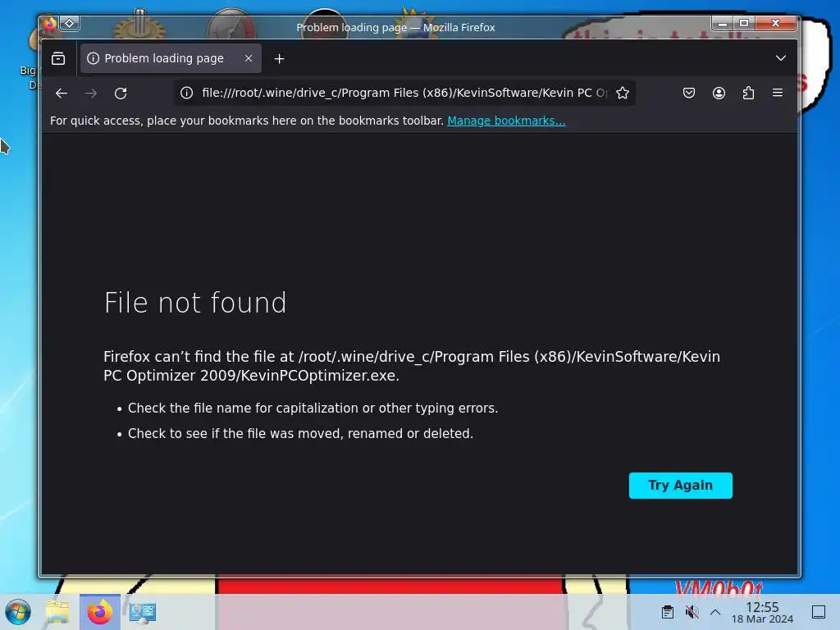Click the error message file path text
This screenshot has width=840, height=630.
tap(412, 367)
